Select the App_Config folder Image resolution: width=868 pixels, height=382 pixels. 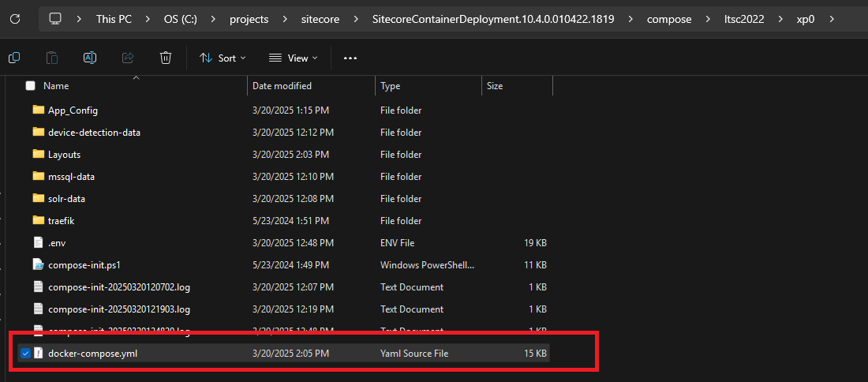click(x=73, y=110)
